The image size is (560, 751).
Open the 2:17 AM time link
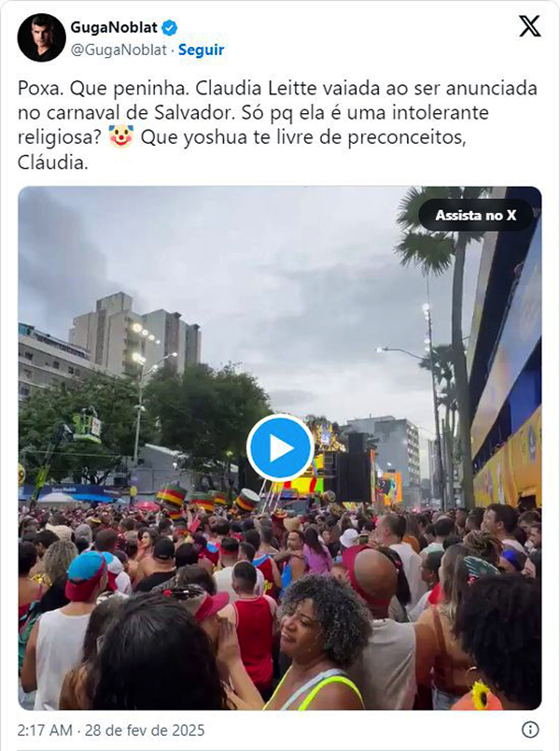point(45,730)
